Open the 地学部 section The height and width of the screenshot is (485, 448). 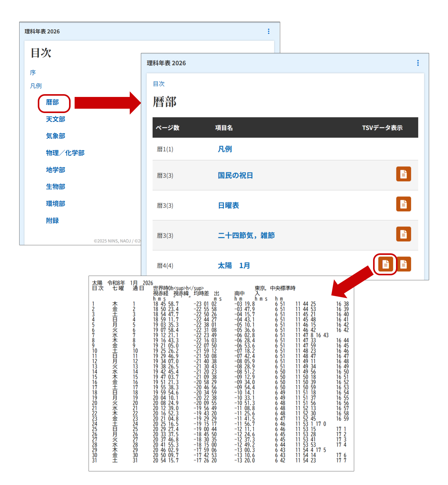pyautogui.click(x=56, y=170)
